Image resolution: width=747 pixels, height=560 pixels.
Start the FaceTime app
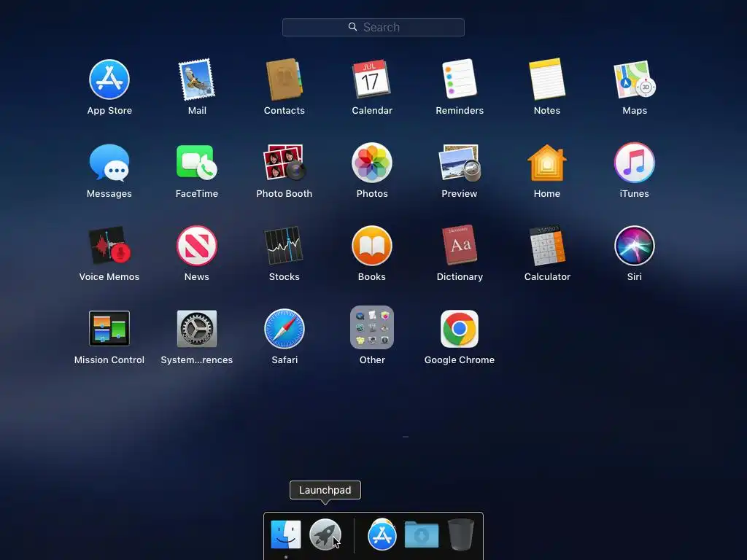[x=197, y=163]
